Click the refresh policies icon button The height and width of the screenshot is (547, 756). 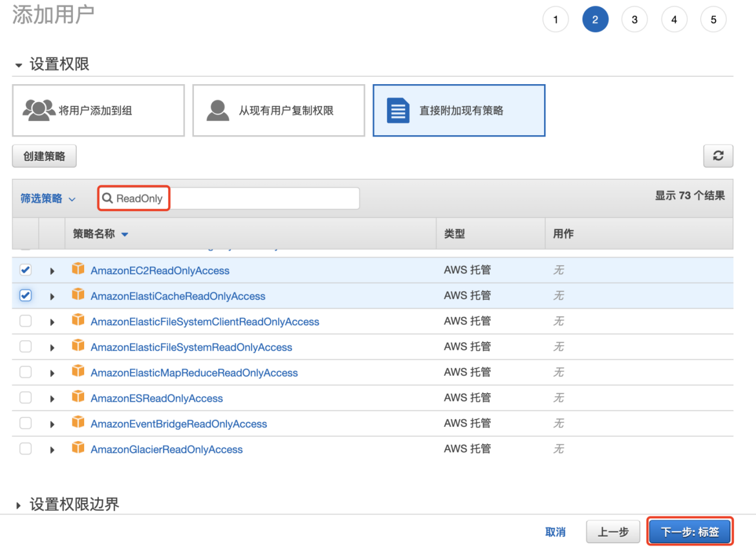[718, 156]
